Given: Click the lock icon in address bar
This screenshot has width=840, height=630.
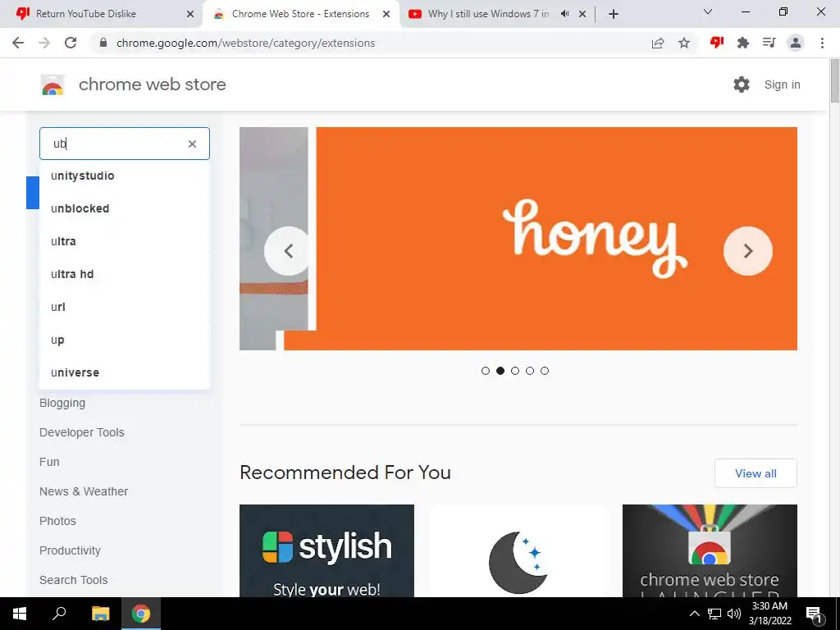Looking at the screenshot, I should [103, 43].
